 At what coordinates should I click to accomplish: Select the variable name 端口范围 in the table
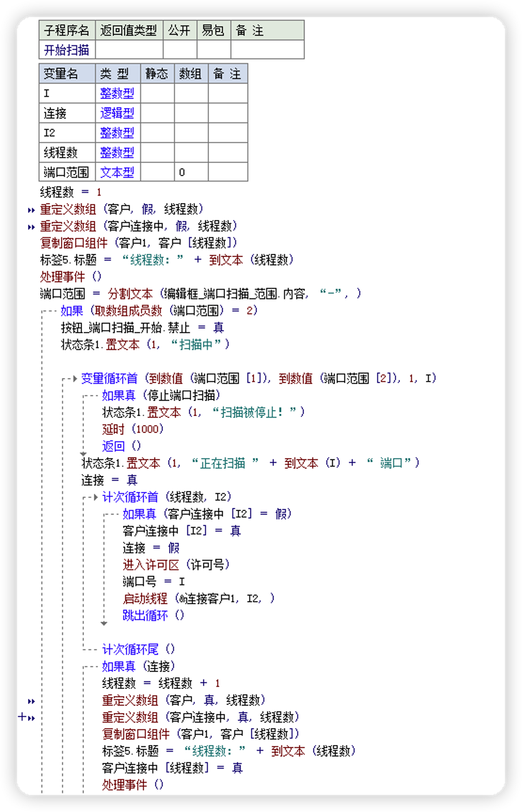pyautogui.click(x=66, y=172)
